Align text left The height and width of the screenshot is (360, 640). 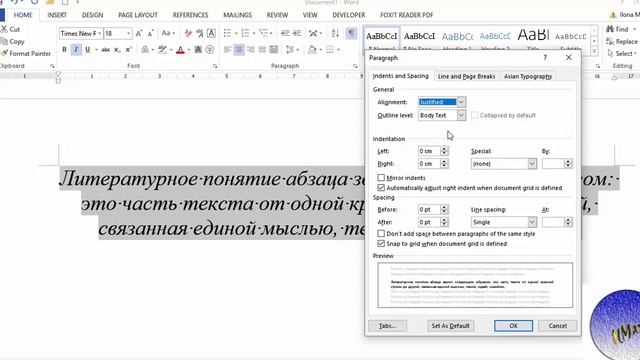[227, 50]
